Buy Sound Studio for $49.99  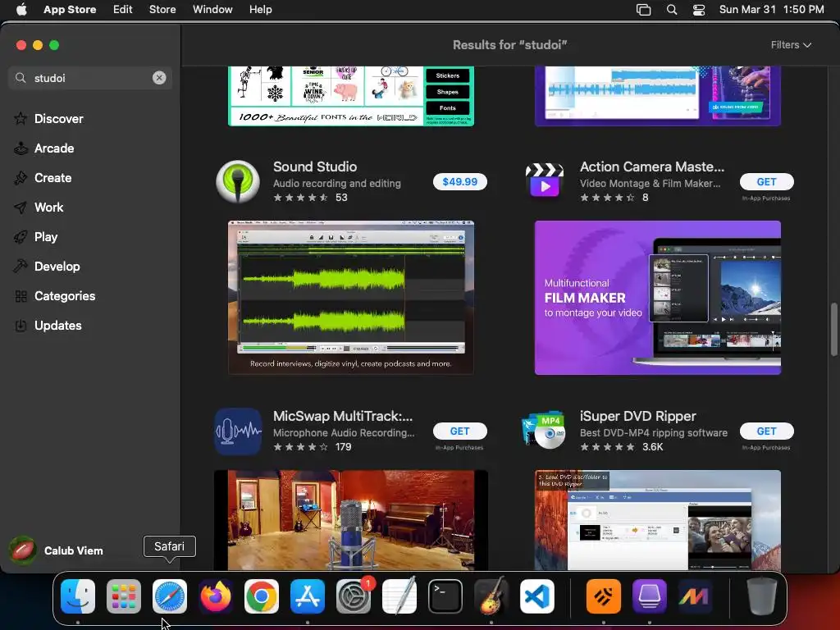[x=459, y=181]
